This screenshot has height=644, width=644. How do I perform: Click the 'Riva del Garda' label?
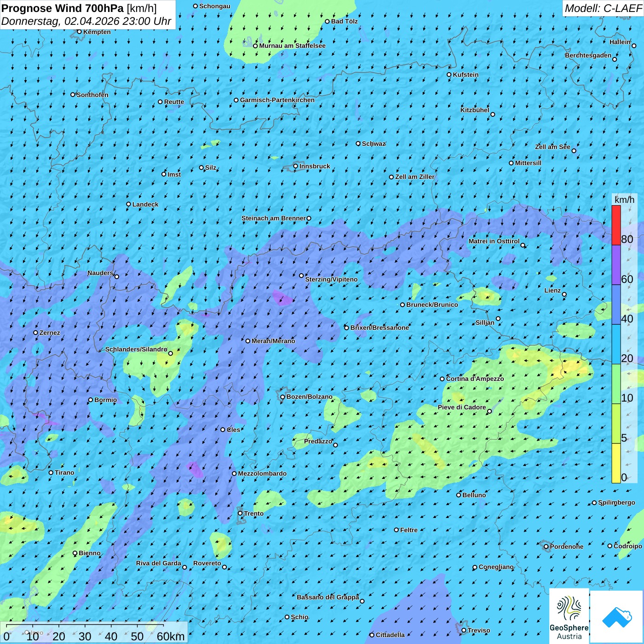tap(159, 563)
